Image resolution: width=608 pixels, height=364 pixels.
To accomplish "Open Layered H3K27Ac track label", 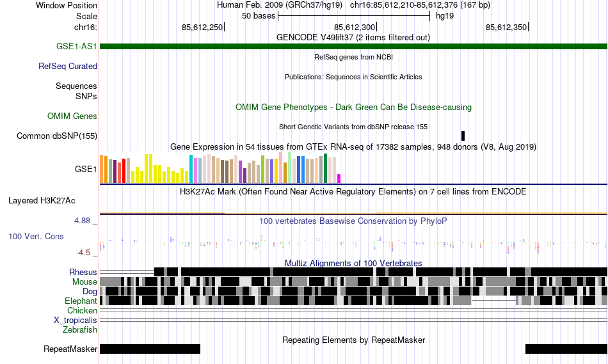I will tap(42, 201).
